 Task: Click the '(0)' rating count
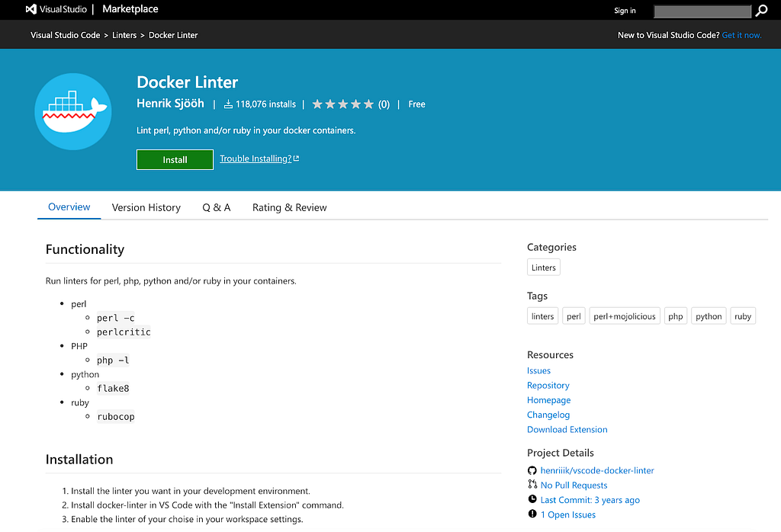[x=384, y=104]
